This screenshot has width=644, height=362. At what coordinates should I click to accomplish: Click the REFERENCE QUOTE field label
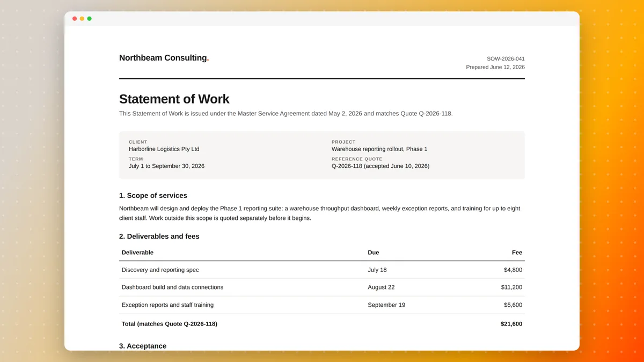coord(357,159)
